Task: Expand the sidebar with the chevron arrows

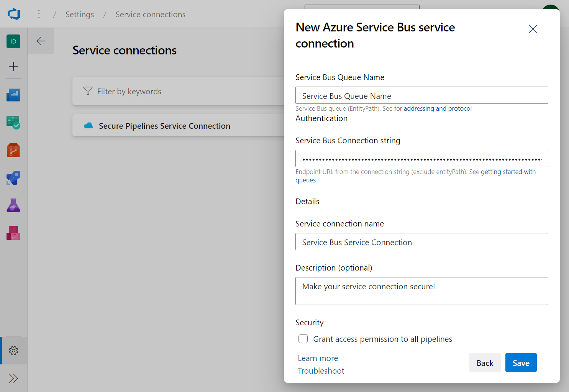Action: tap(13, 378)
